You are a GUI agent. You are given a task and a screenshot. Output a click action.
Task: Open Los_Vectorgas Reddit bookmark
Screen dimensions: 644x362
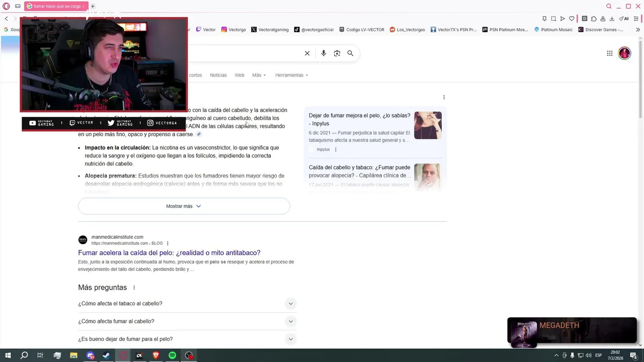(408, 30)
